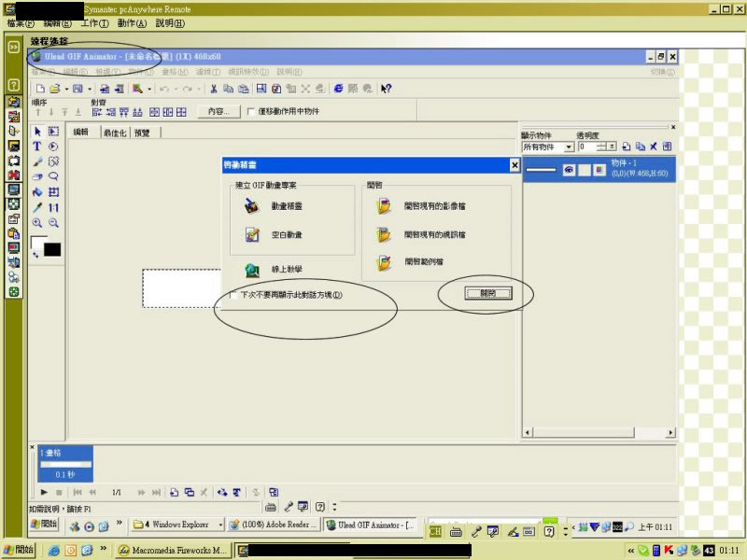Expand the Windows Explorer taskbar group arrow
This screenshot has width=747, height=560.
pos(220,525)
